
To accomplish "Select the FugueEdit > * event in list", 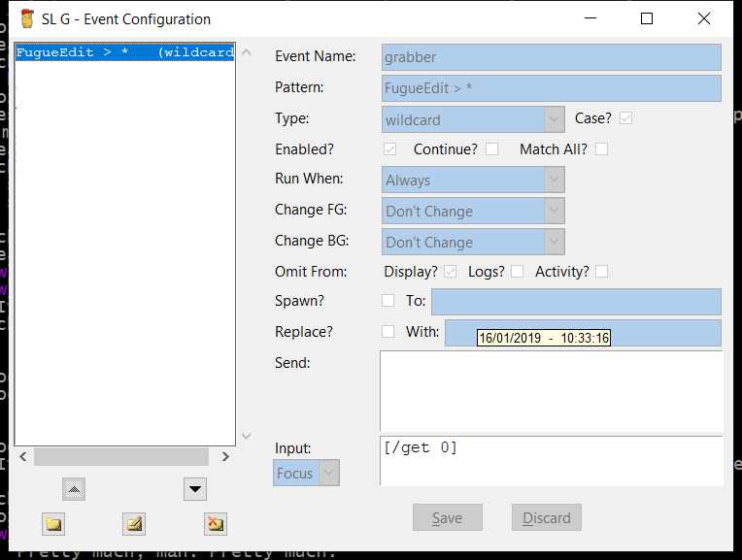I will [124, 52].
